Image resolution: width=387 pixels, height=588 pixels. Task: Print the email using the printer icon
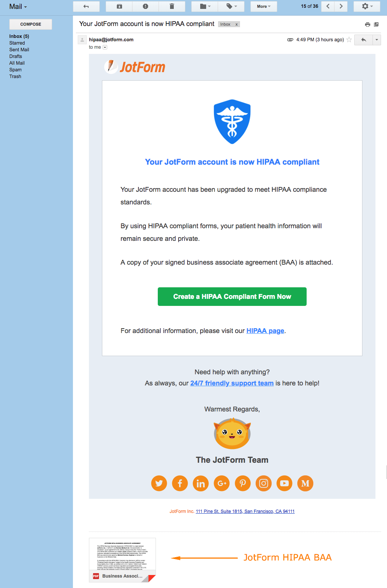point(368,25)
